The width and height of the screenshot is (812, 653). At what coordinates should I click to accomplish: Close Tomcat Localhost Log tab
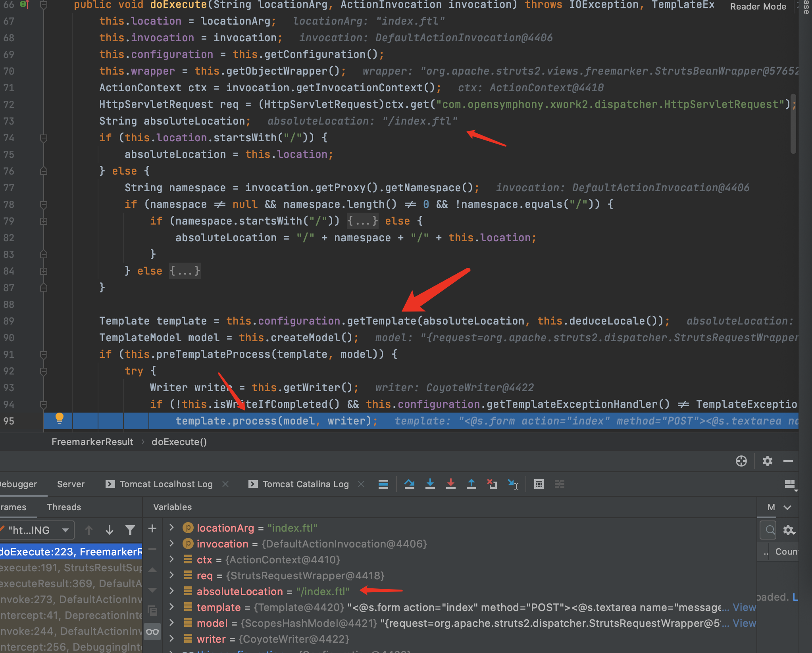tap(225, 484)
